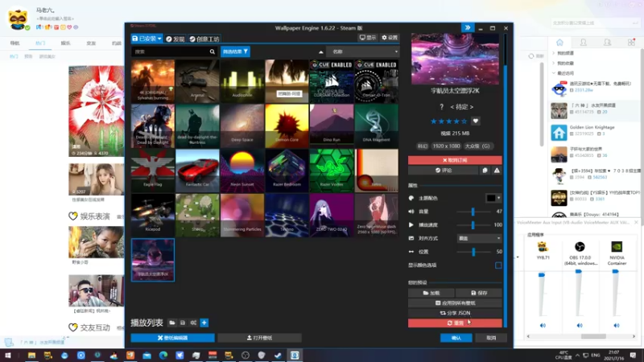The image size is (644, 362).
Task: Save playlist with disk icon
Action: [x=183, y=323]
